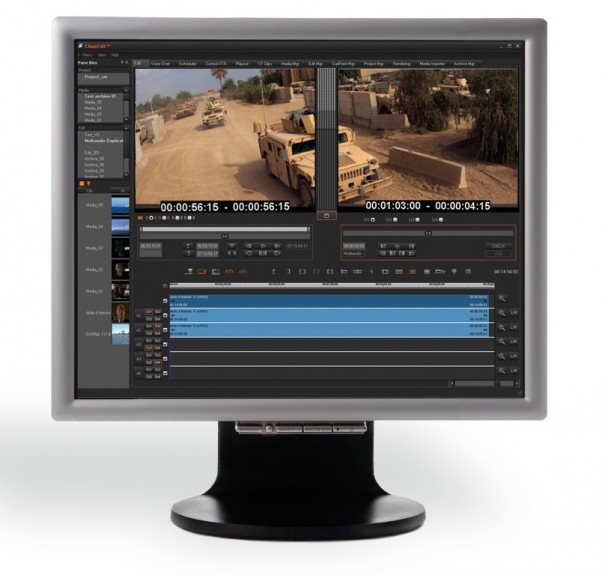This screenshot has height=575, width=605.
Task: Open the Voice Over tab
Action: 160,62
